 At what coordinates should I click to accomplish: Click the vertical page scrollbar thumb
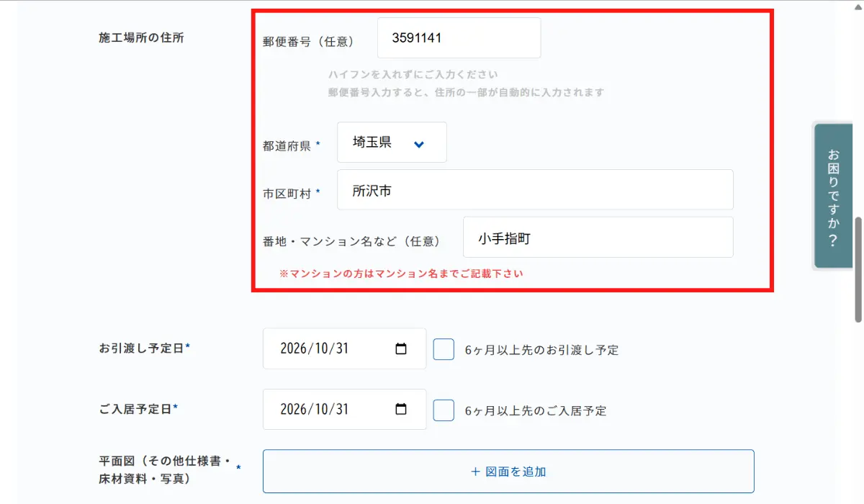click(x=858, y=269)
